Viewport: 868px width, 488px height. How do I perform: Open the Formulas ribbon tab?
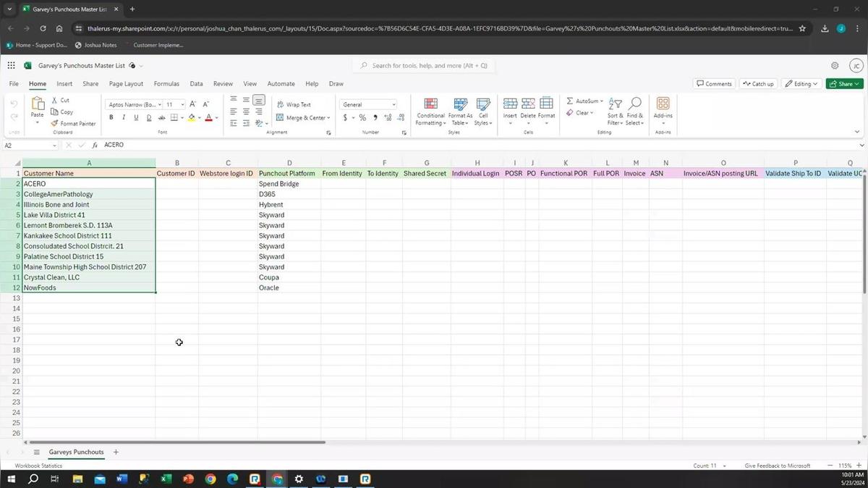point(166,84)
